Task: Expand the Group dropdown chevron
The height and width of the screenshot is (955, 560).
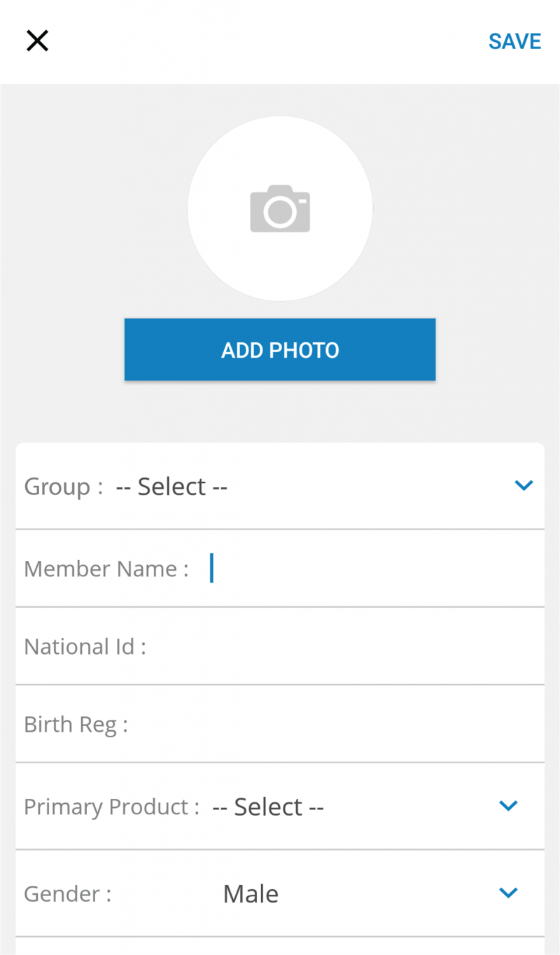Action: [524, 485]
